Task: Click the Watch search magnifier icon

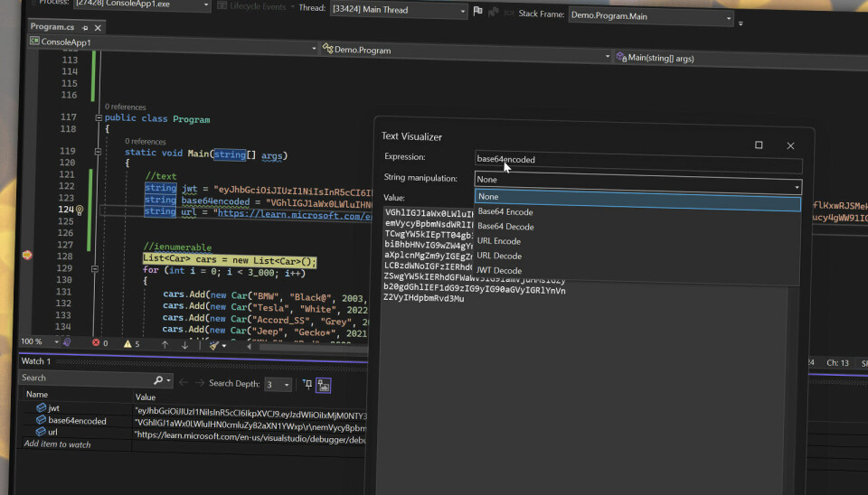Action: click(158, 380)
